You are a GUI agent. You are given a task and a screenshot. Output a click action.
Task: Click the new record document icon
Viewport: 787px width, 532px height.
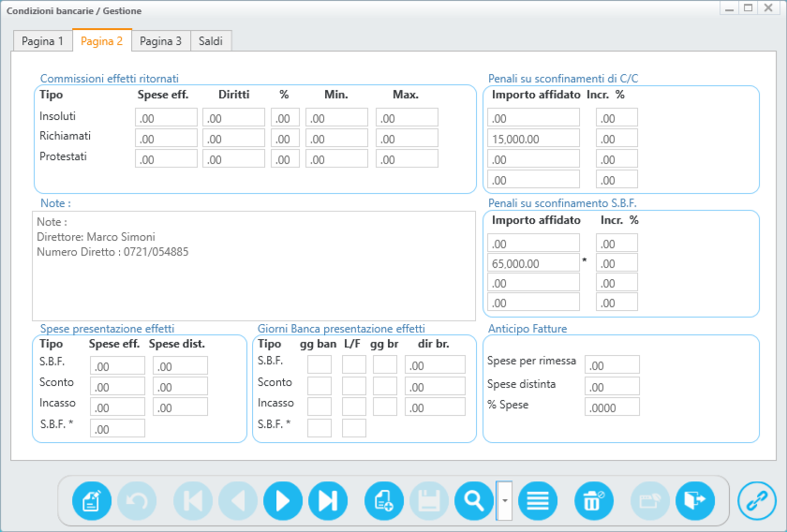click(384, 500)
